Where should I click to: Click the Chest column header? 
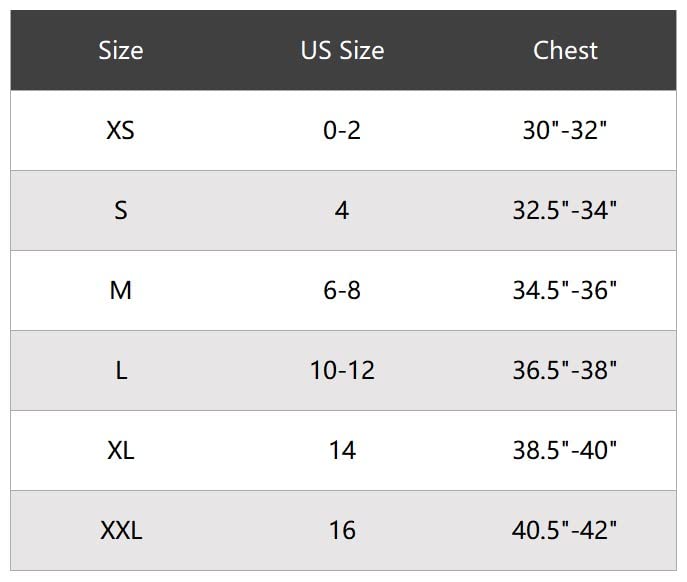pos(565,51)
